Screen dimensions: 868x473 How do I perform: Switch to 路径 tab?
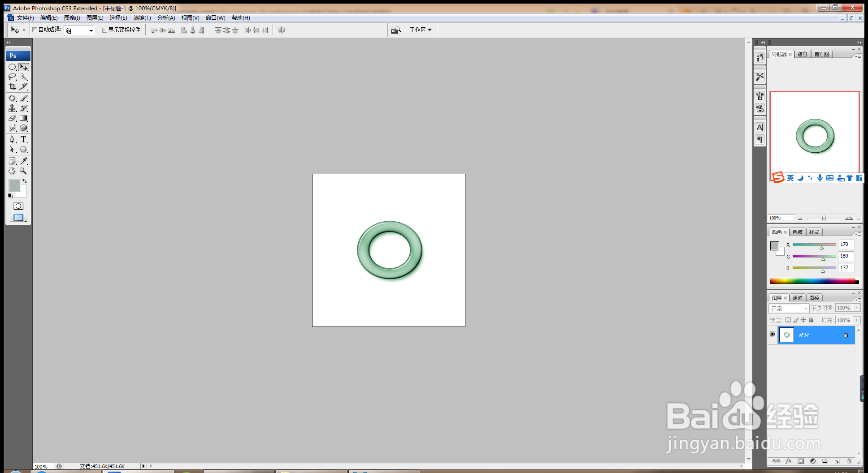(814, 298)
